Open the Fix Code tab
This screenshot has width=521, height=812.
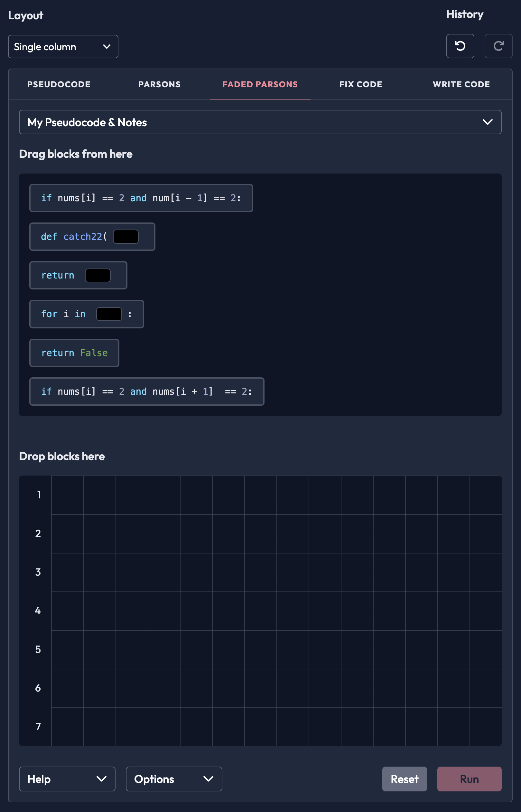[361, 84]
